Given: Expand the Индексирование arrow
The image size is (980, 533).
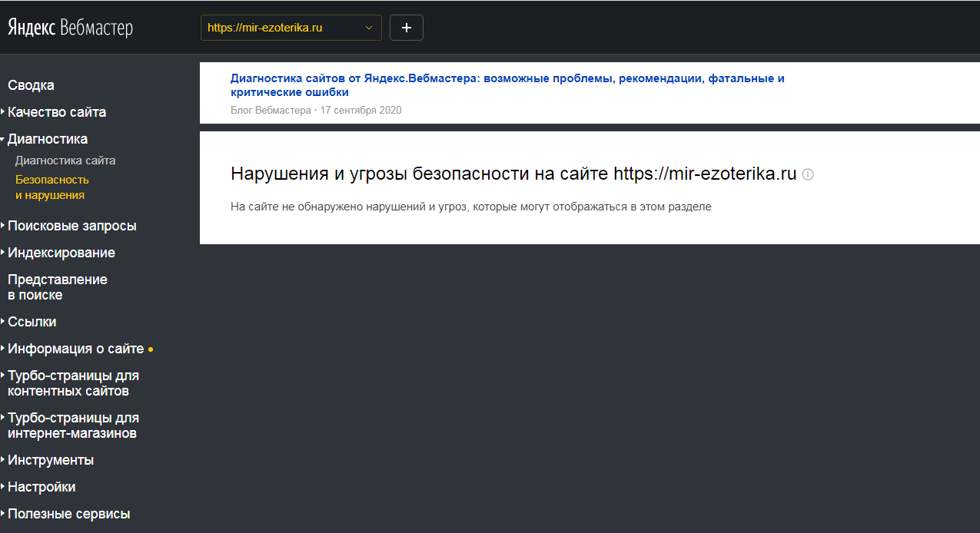Looking at the screenshot, I should (x=3, y=253).
